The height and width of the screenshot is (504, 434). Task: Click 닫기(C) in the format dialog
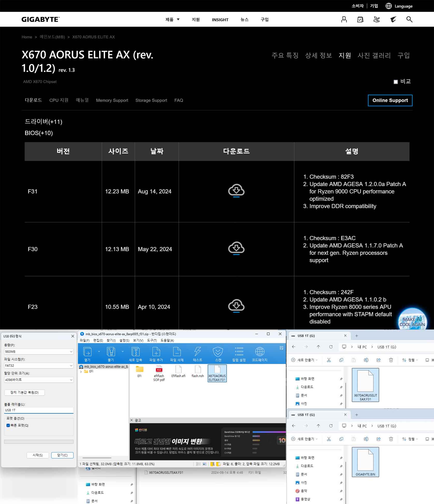(62, 455)
